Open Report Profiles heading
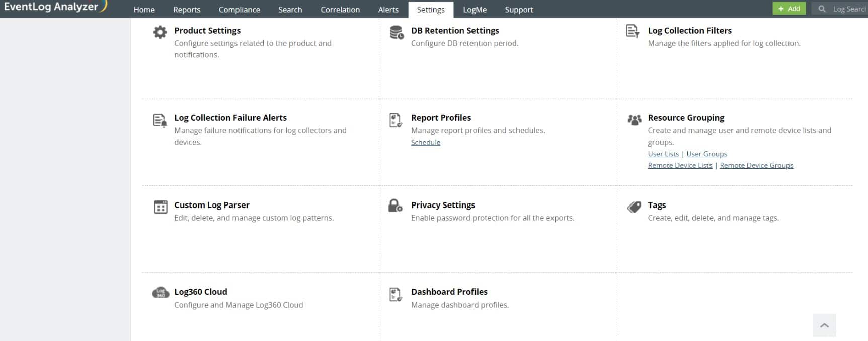 pos(441,118)
